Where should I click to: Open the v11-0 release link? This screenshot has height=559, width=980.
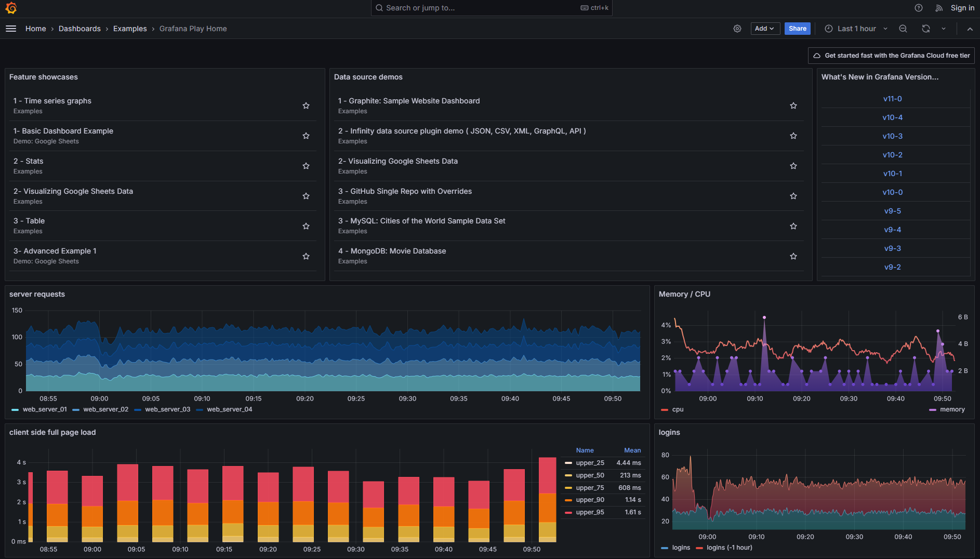tap(892, 99)
